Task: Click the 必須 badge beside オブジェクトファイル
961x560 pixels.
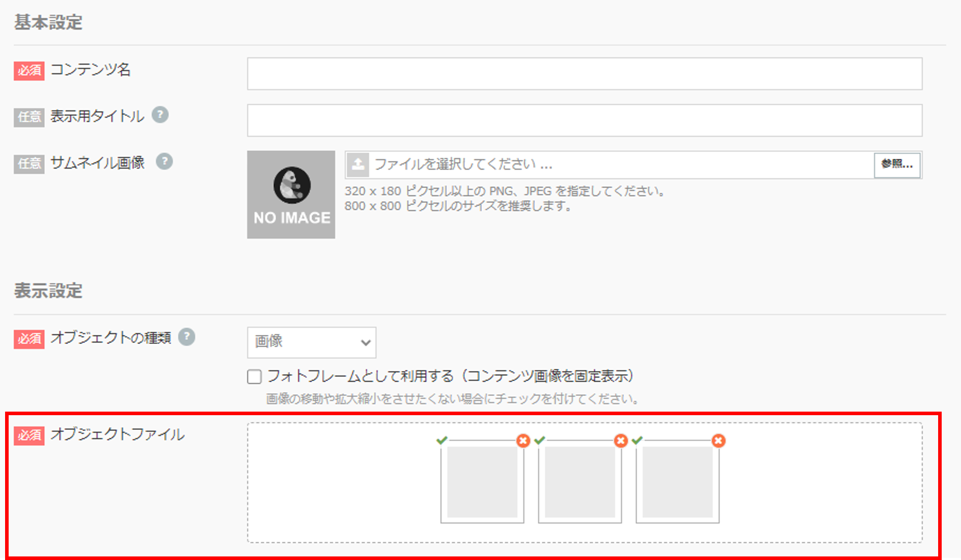Action: click(29, 435)
